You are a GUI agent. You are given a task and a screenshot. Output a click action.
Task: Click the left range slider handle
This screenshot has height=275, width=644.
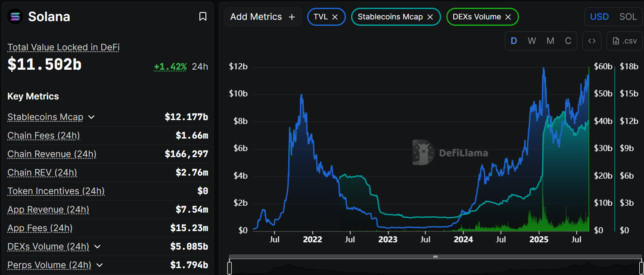[230, 268]
